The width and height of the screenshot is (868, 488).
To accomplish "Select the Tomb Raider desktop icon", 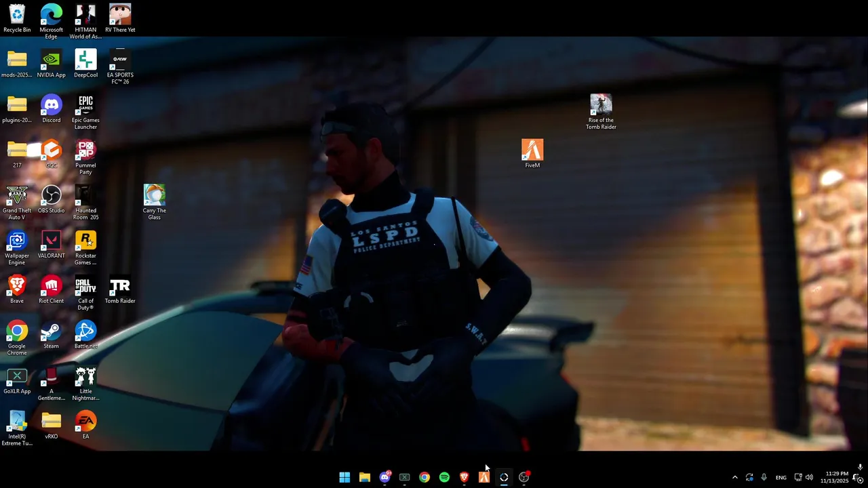I will (x=120, y=289).
